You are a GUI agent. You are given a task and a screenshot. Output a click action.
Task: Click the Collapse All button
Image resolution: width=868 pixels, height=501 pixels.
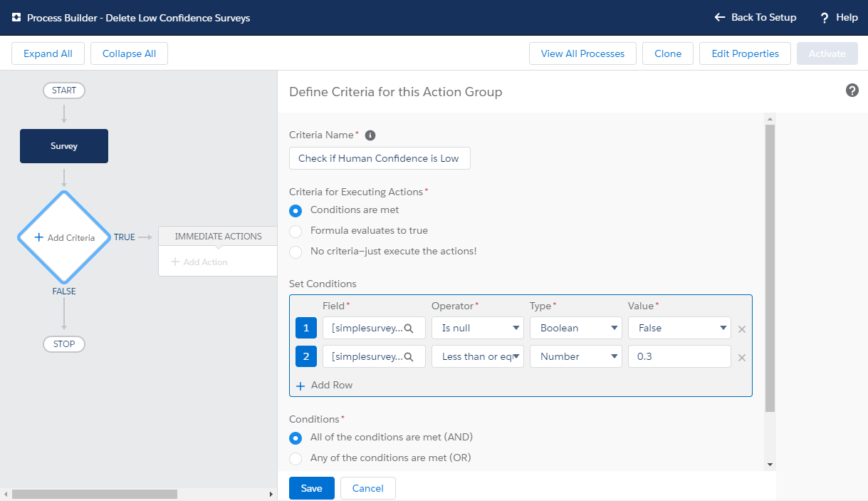(x=129, y=53)
